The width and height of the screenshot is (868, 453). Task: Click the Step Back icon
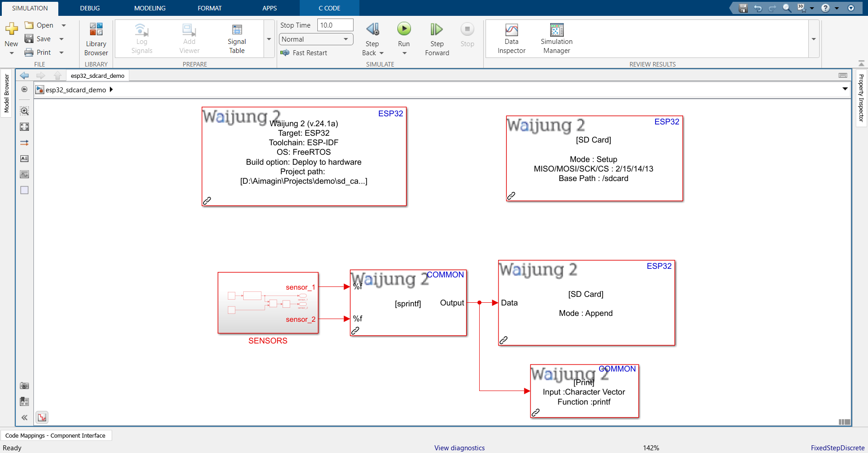(x=373, y=30)
